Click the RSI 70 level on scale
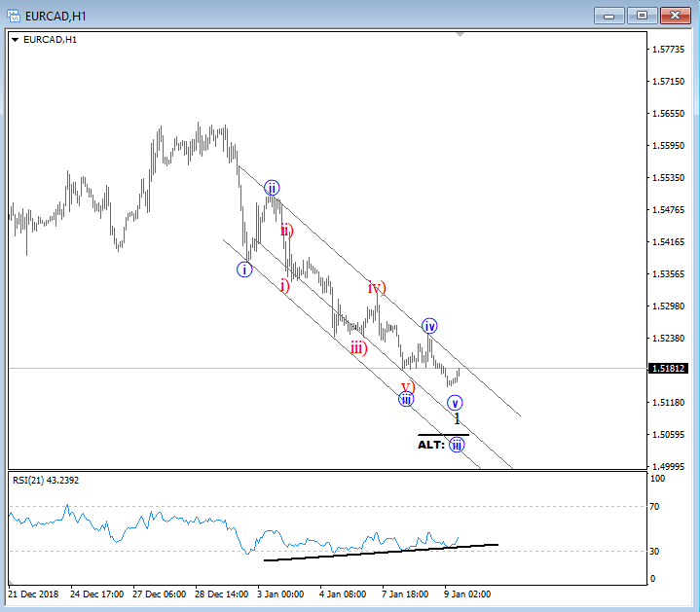700x612 pixels. pos(654,507)
